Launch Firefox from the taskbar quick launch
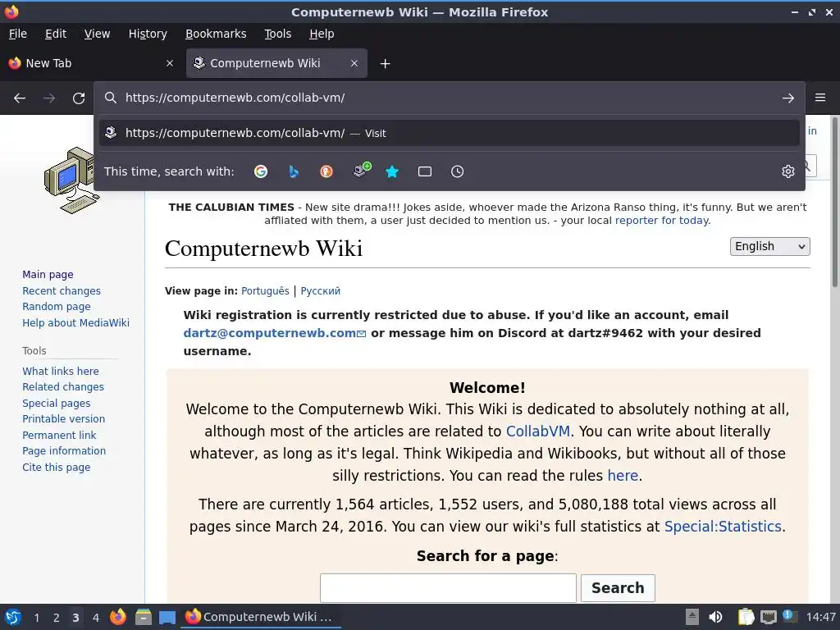840x630 pixels. 118,617
